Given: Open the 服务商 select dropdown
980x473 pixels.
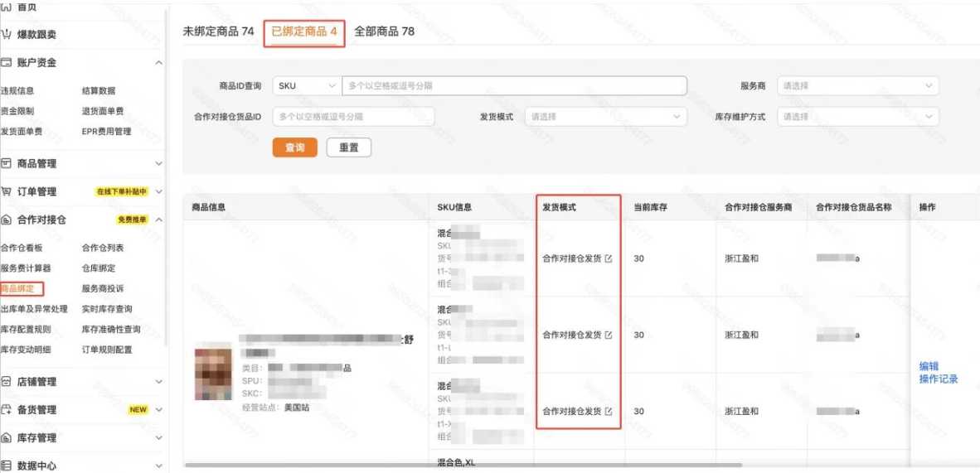Looking at the screenshot, I should click(857, 86).
